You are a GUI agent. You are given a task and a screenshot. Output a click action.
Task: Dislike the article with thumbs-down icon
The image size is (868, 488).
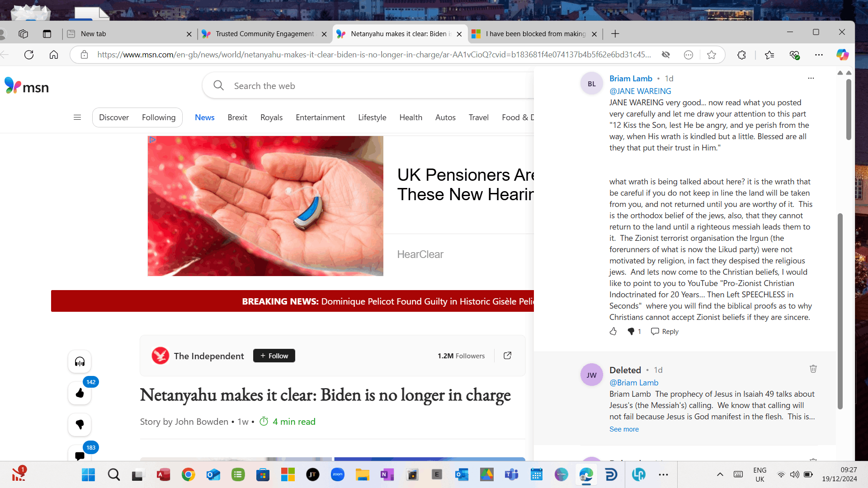point(80,425)
